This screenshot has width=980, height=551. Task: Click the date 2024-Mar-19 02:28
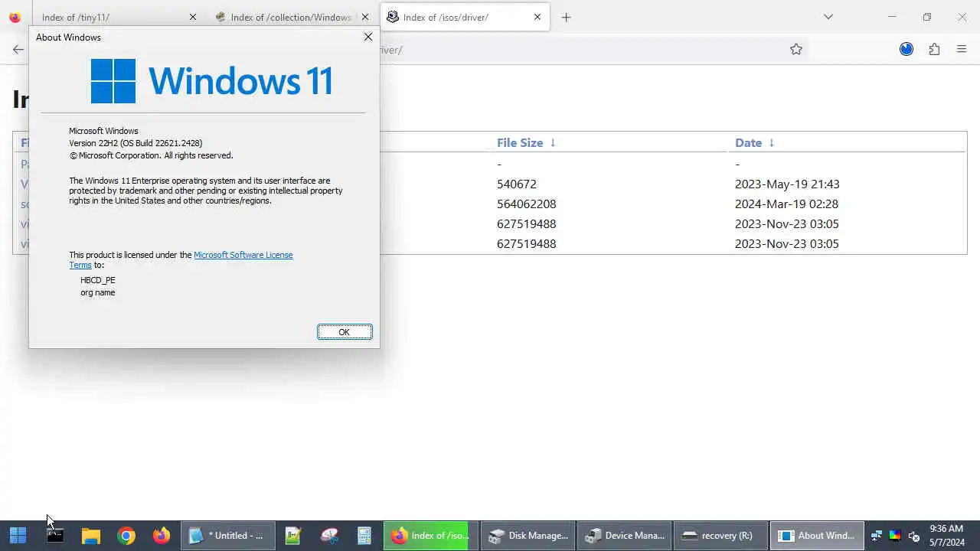(x=786, y=204)
